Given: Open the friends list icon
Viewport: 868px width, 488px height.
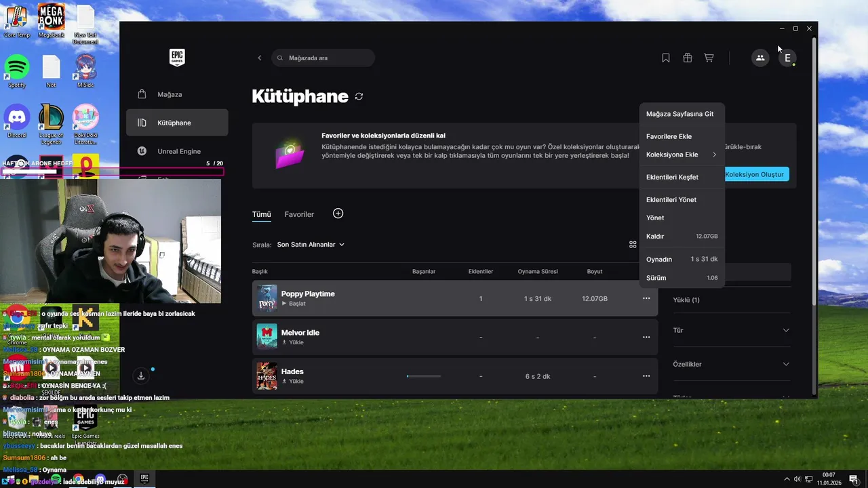Looking at the screenshot, I should 760,58.
